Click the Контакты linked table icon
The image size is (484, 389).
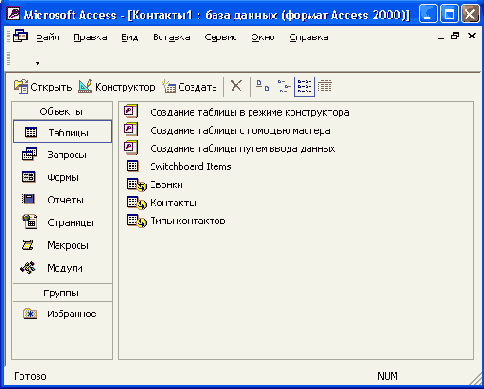[136, 203]
